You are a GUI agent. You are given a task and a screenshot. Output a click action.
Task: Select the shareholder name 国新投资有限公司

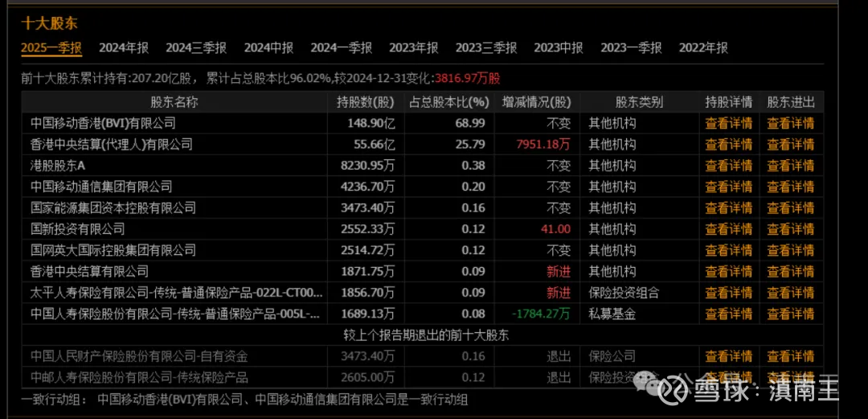(78, 229)
